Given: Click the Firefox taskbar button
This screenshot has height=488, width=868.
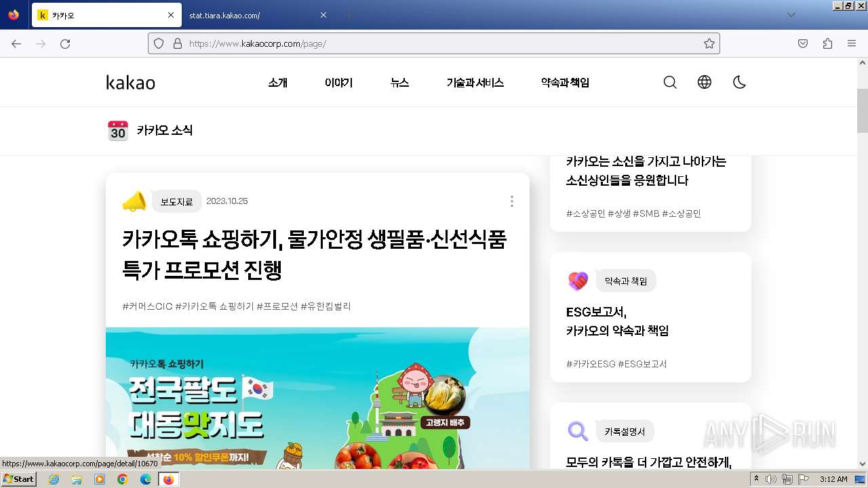Looking at the screenshot, I should (168, 479).
